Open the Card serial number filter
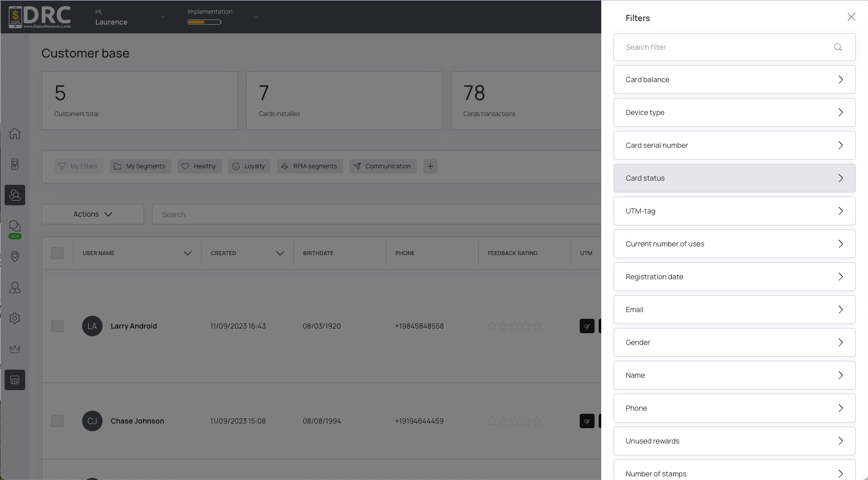This screenshot has height=480, width=868. pos(734,145)
